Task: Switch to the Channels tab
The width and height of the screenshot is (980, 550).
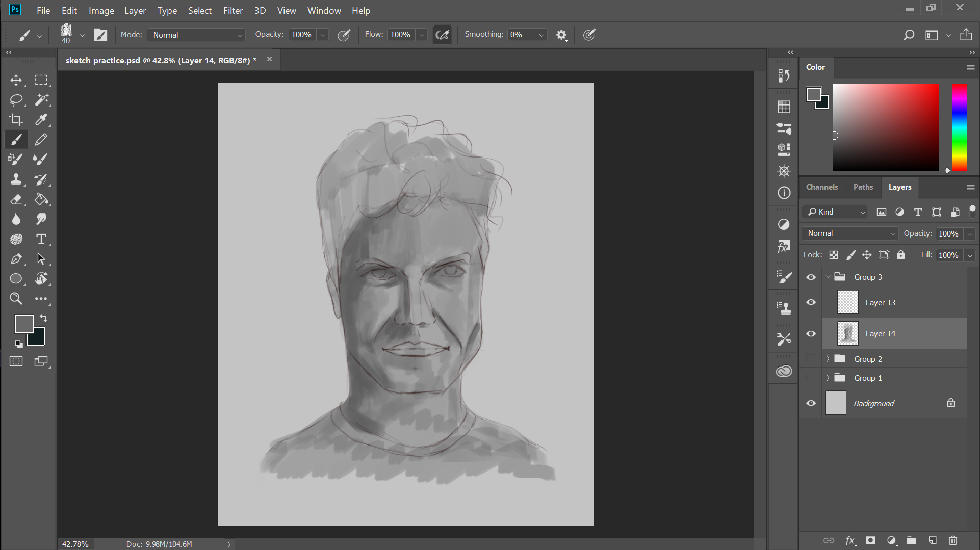Action: click(821, 187)
